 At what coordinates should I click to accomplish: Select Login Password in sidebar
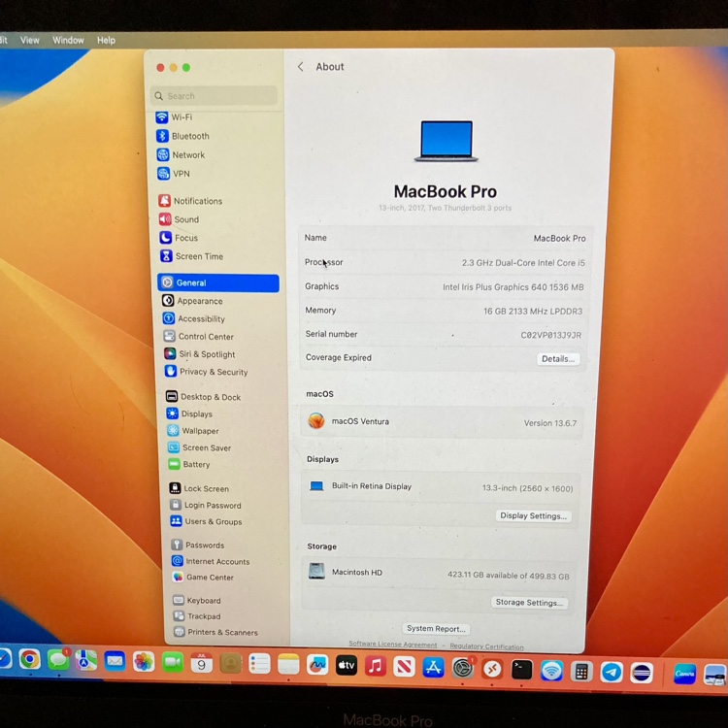coord(206,505)
